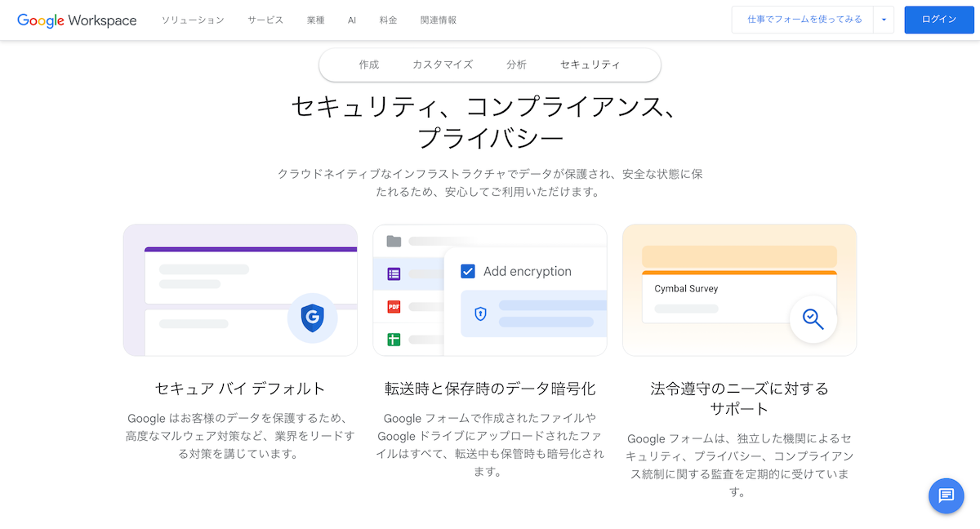Open the 業種 menu

[316, 20]
